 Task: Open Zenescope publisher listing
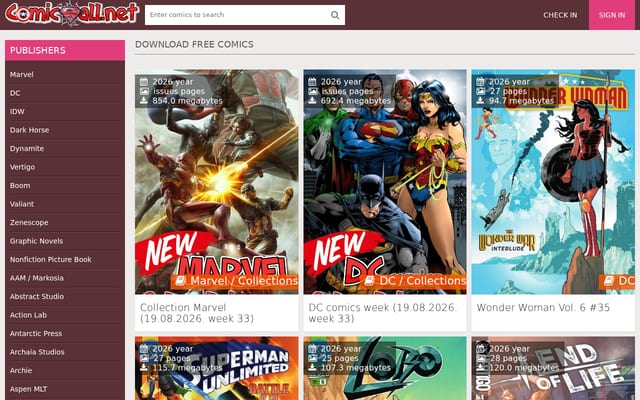(29, 222)
